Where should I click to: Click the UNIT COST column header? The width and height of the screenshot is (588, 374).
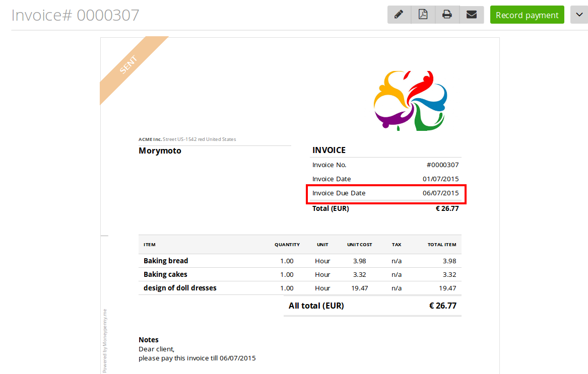pos(359,245)
